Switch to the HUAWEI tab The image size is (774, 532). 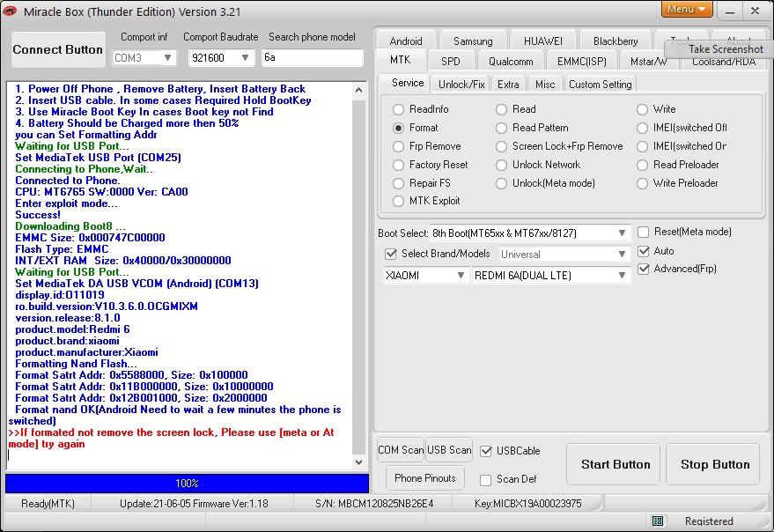(x=542, y=41)
